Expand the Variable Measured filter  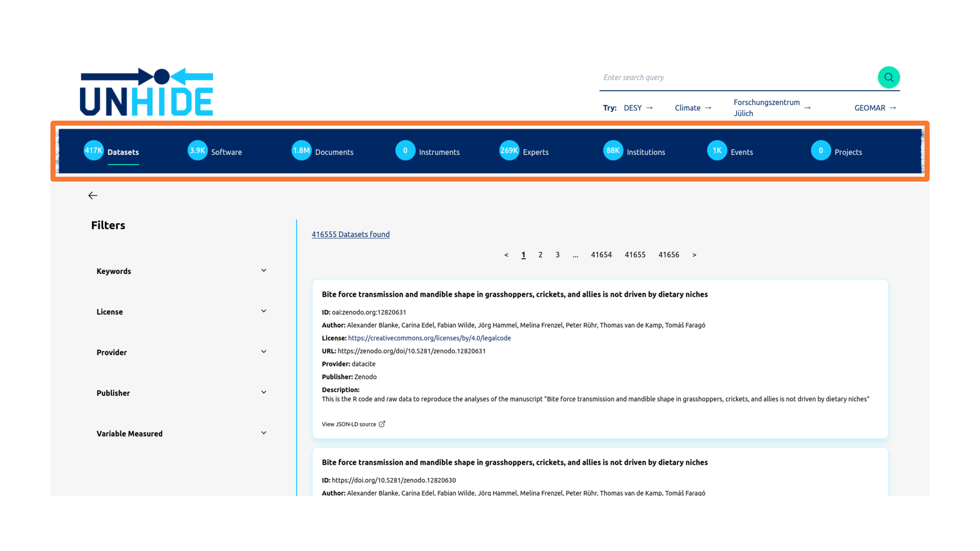coord(263,433)
